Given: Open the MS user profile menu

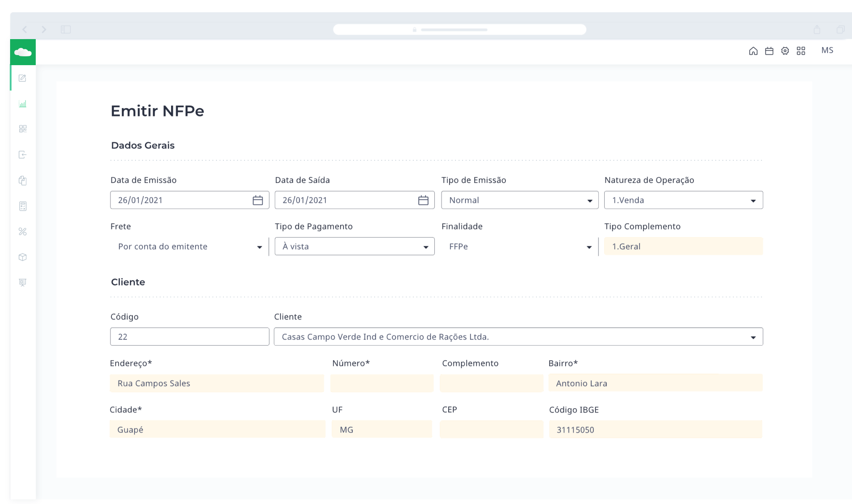Looking at the screenshot, I should point(827,50).
